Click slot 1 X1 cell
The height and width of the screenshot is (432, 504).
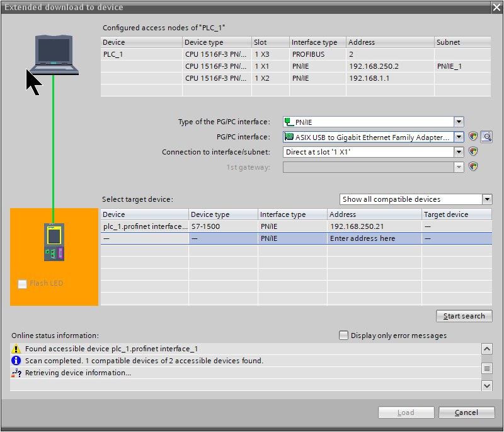coord(270,66)
